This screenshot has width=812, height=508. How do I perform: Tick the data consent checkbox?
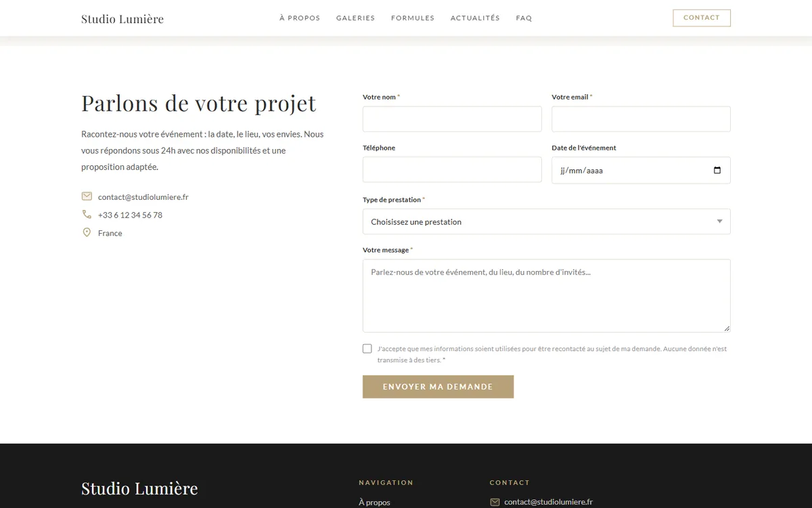[367, 349]
